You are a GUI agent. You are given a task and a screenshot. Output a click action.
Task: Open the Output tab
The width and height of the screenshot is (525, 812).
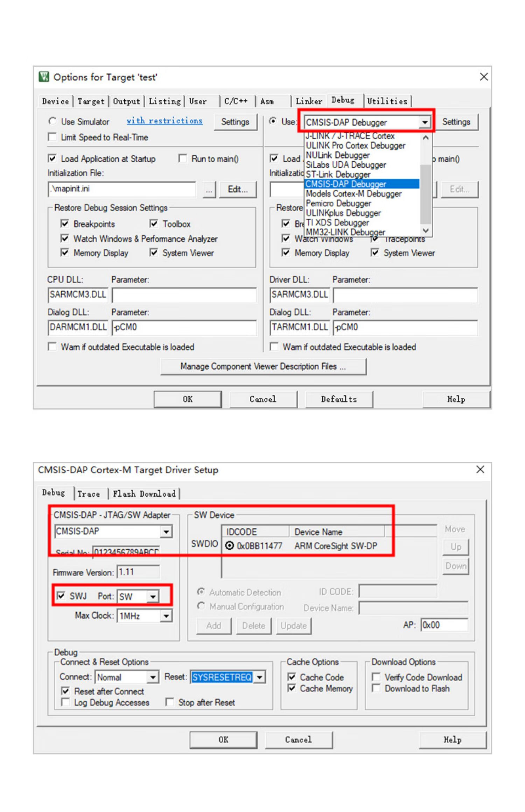[126, 101]
